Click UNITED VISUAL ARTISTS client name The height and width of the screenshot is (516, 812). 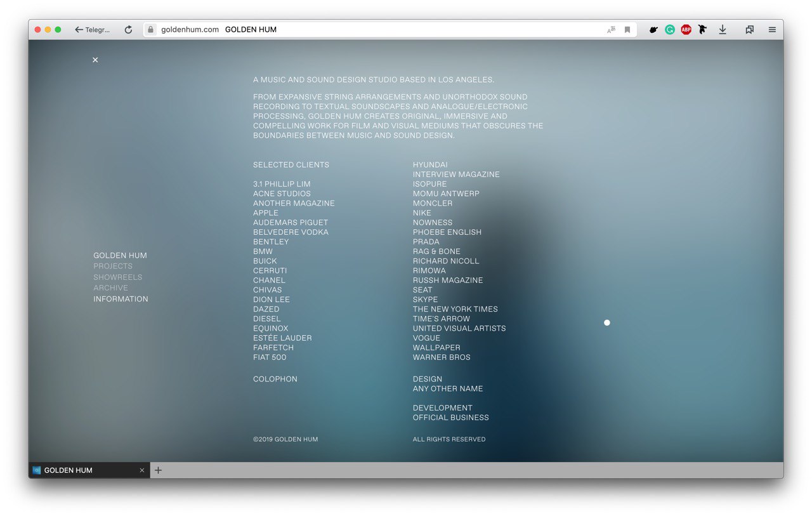click(459, 329)
